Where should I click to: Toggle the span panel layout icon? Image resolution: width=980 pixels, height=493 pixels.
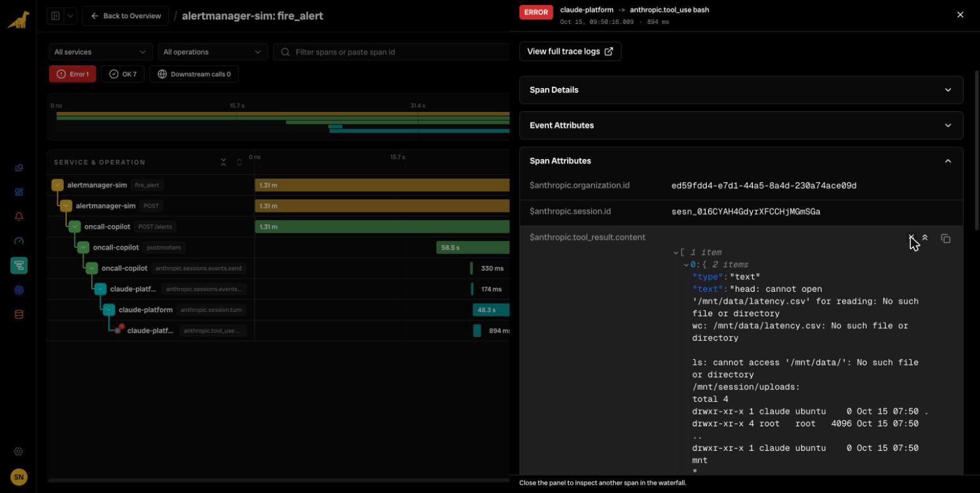point(55,16)
